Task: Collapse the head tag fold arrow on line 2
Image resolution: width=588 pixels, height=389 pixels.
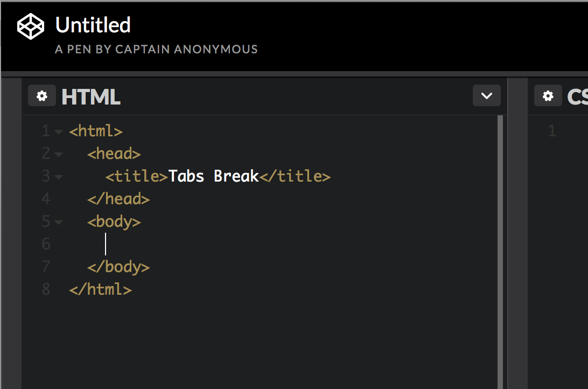Action: point(59,154)
